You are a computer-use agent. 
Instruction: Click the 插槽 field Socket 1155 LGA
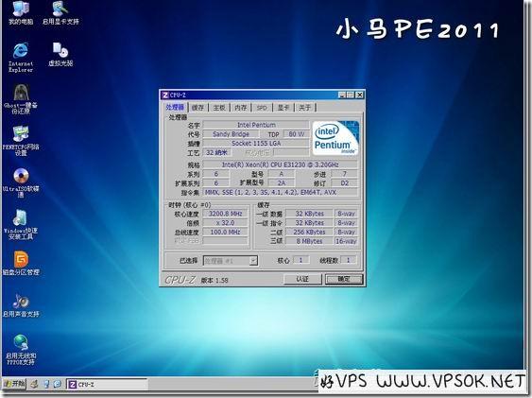coord(256,143)
